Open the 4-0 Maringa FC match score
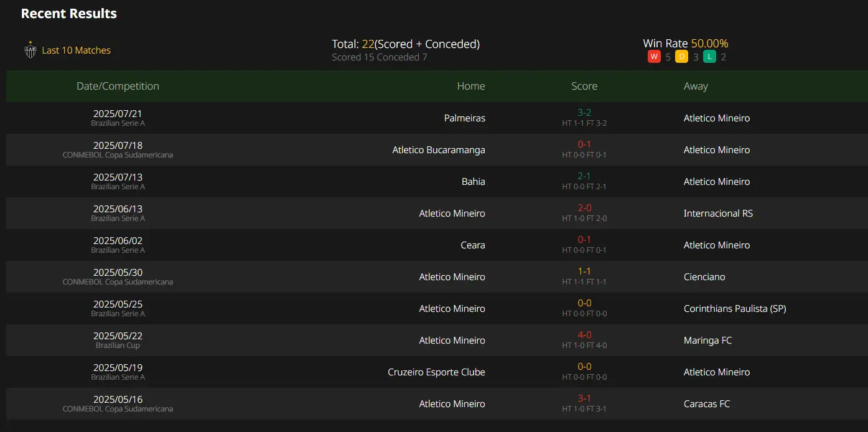The image size is (868, 432). 584,335
